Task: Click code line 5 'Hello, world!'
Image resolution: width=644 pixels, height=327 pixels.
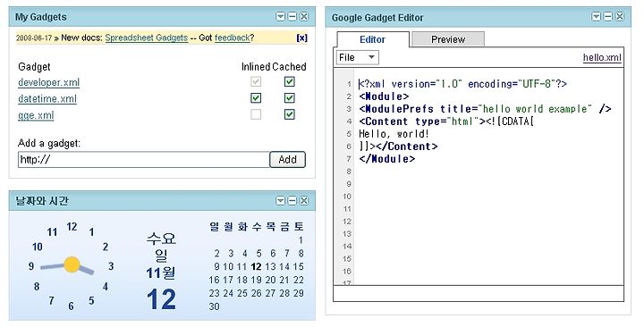Action: (394, 134)
